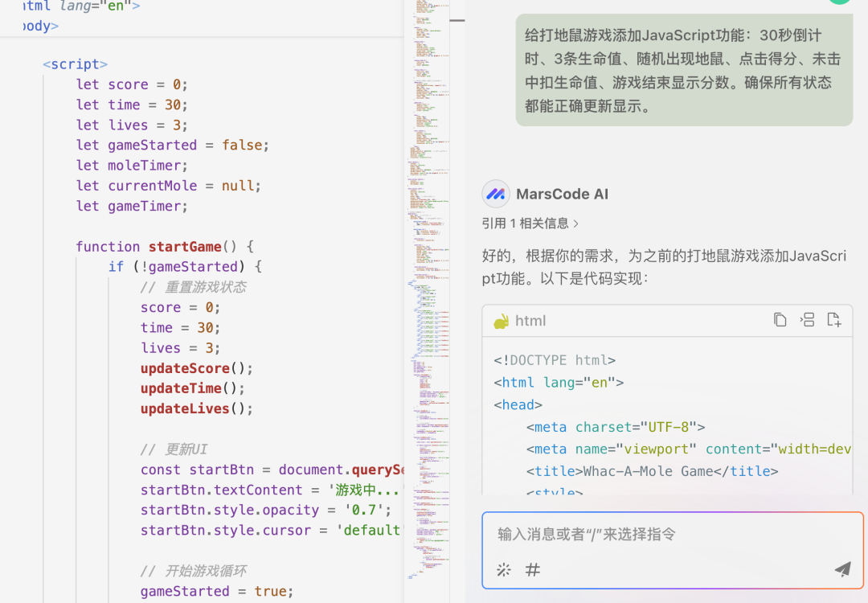868x603 pixels.
Task: Click the MarsCode AI name label
Action: 562,195
